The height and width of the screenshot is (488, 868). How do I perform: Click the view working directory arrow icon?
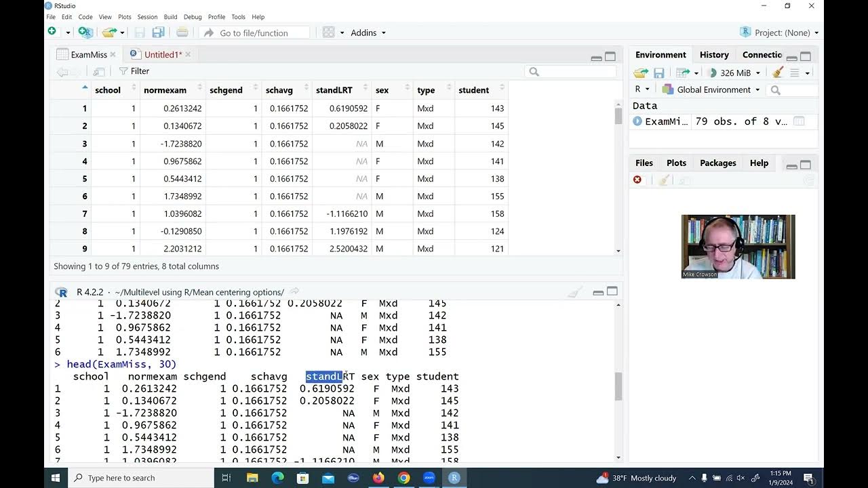294,292
